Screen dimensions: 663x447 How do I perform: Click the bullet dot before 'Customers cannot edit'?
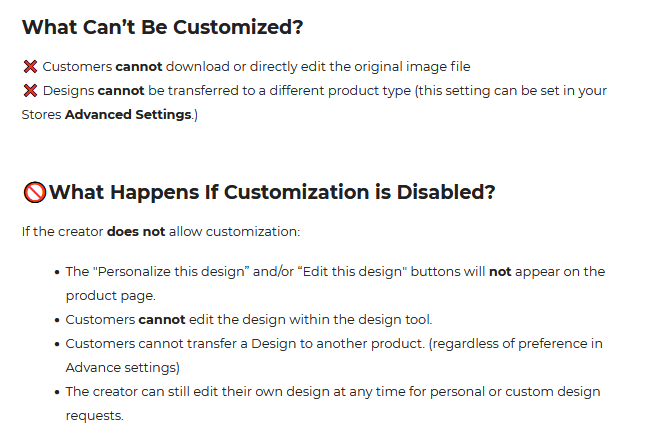pyautogui.click(x=57, y=320)
